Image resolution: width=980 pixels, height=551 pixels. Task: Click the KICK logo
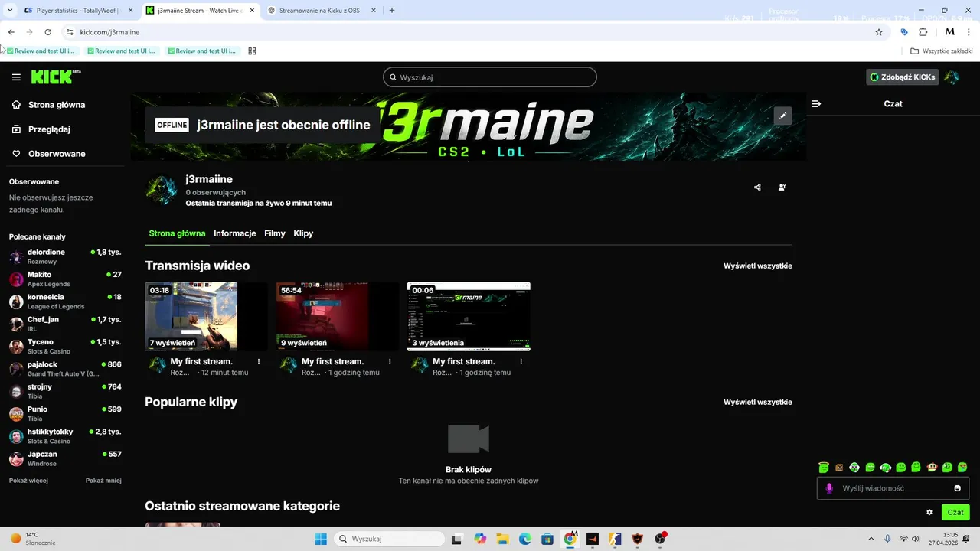(x=55, y=77)
